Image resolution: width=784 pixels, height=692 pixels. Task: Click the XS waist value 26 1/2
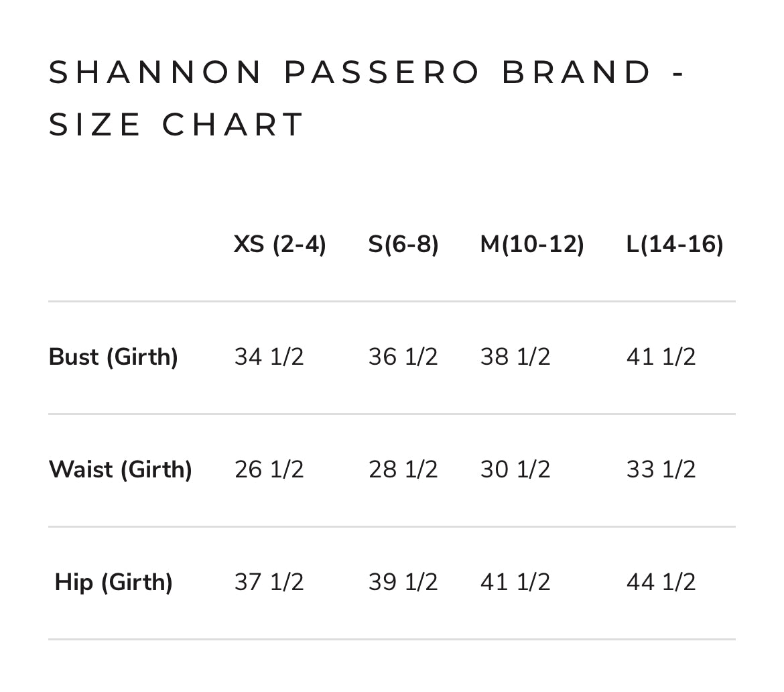[x=269, y=469]
